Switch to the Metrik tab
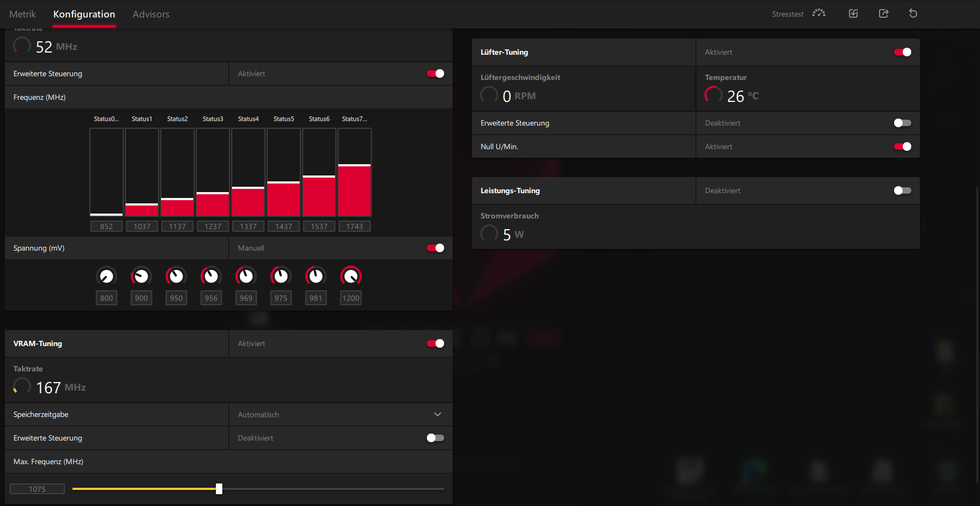This screenshot has width=980, height=506. point(23,14)
